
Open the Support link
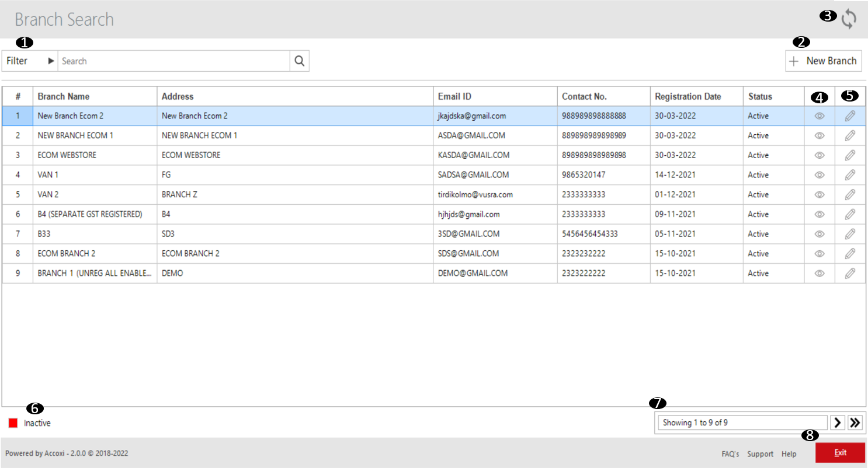point(760,454)
